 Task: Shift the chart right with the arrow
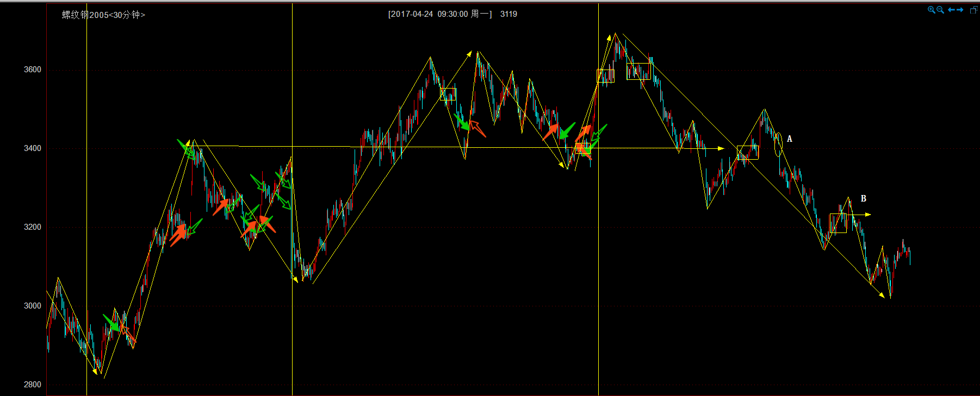coord(960,10)
